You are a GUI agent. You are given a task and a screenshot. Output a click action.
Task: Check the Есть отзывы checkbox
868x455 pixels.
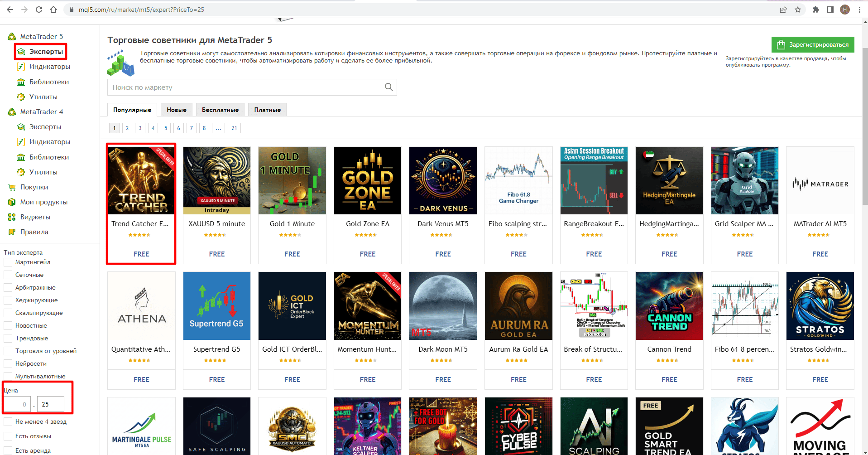[8, 436]
